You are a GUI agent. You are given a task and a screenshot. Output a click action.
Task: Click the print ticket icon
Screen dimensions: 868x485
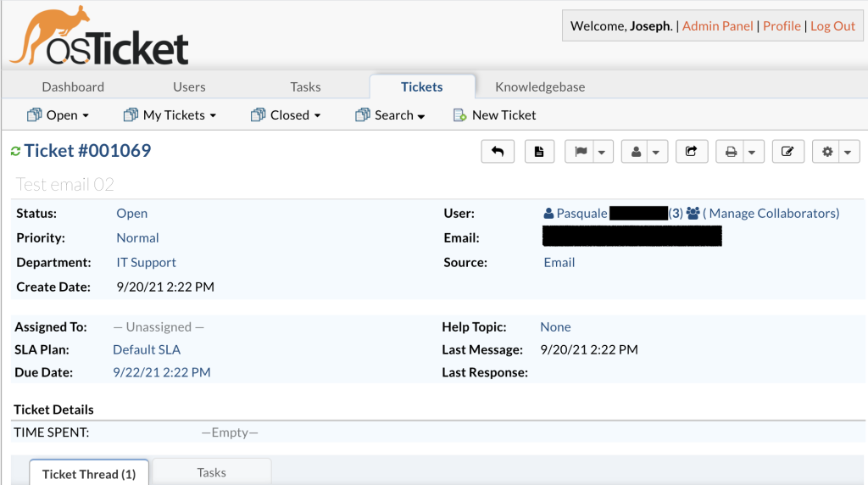coord(731,151)
